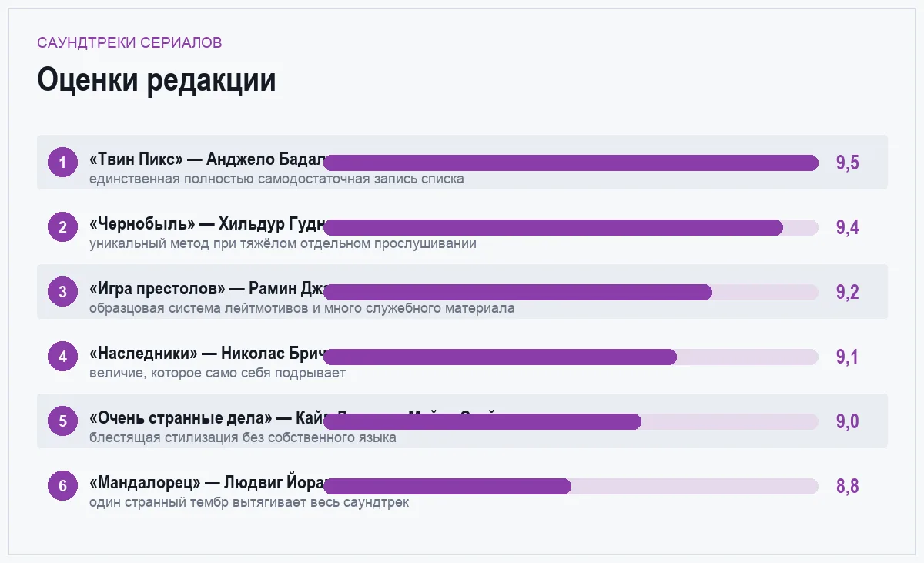
Task: Click the «Игра престолов» title
Action: click(207, 289)
